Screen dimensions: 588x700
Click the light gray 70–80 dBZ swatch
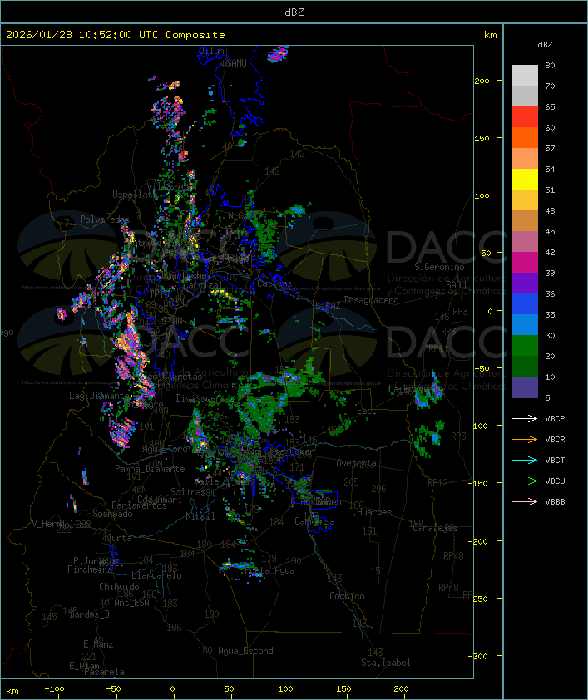point(525,76)
